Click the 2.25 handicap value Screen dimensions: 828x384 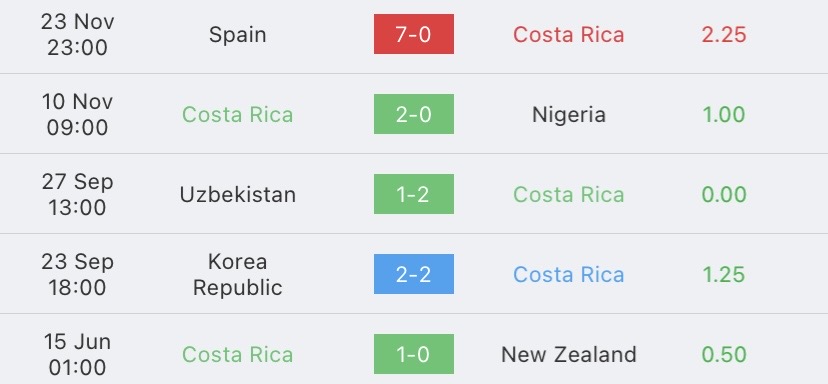[723, 34]
